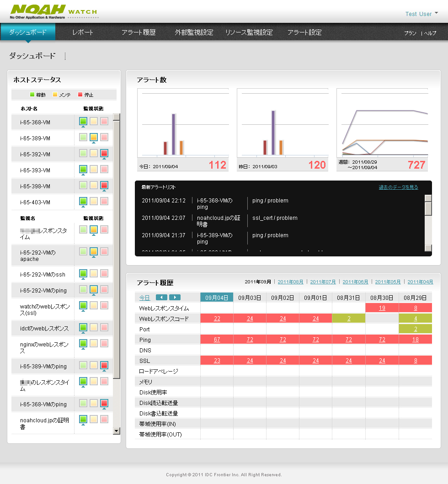
Task: Set i-65-392-VM to running (green)
Action: pyautogui.click(x=83, y=153)
